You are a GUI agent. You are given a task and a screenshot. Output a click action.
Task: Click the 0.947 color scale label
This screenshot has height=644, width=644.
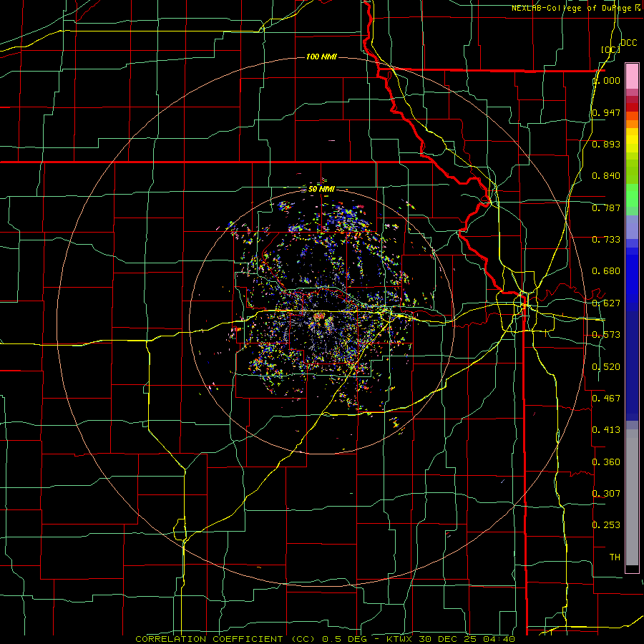[x=606, y=112]
